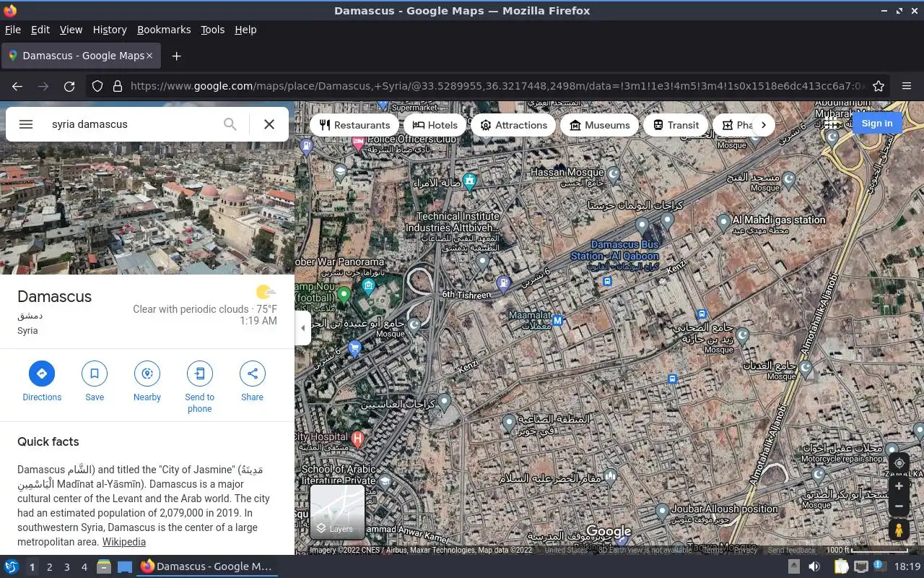Click the site security lock icon
The width and height of the screenshot is (924, 578).
pos(118,86)
